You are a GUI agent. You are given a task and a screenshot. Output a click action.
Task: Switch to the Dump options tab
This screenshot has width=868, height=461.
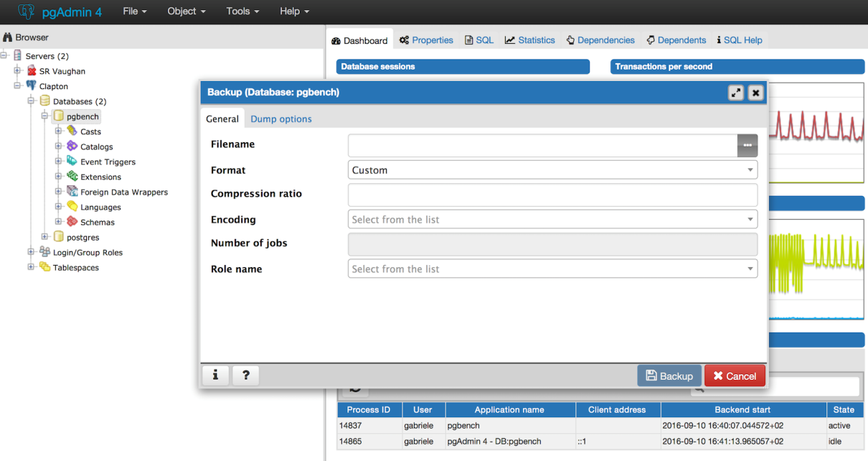tap(281, 119)
